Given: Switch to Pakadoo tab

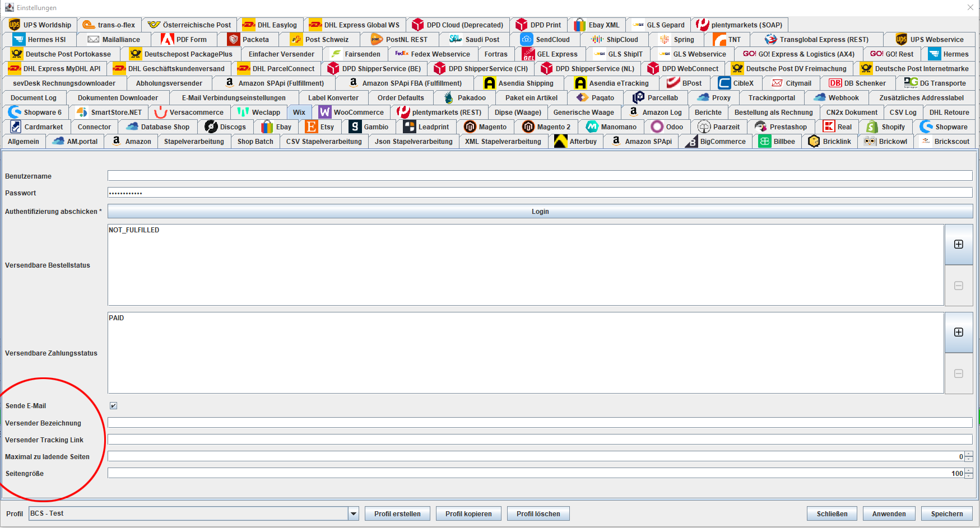Looking at the screenshot, I should click(x=465, y=97).
